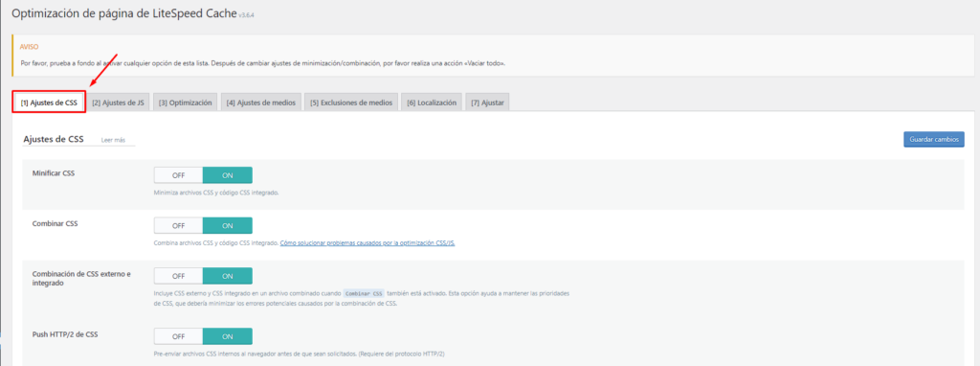980x366 pixels.
Task: Go to the Exclusiones de medios tab
Action: click(351, 103)
